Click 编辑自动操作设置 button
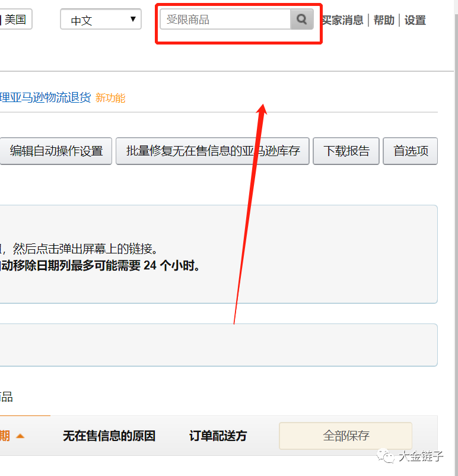 56,151
